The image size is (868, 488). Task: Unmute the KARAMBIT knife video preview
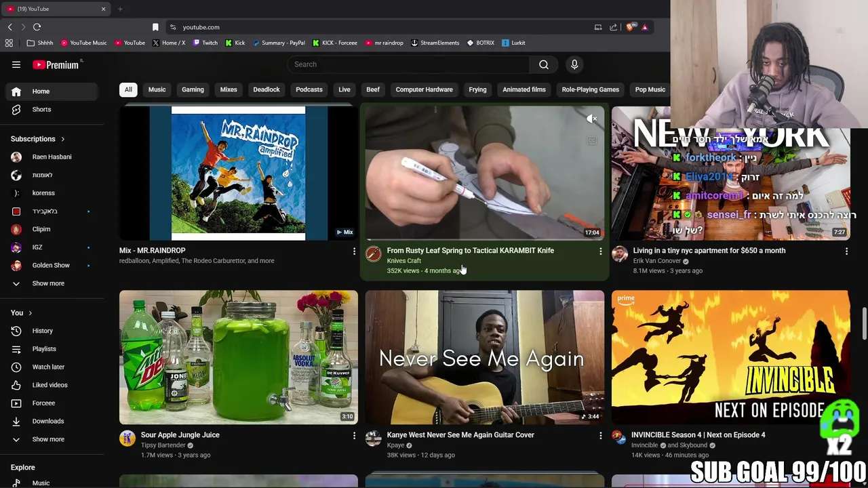[592, 119]
